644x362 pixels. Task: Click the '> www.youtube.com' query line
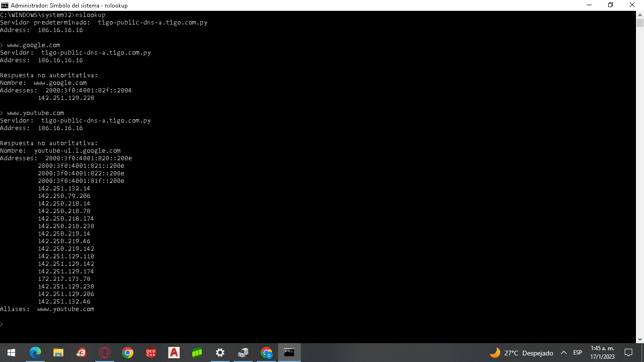(32, 113)
